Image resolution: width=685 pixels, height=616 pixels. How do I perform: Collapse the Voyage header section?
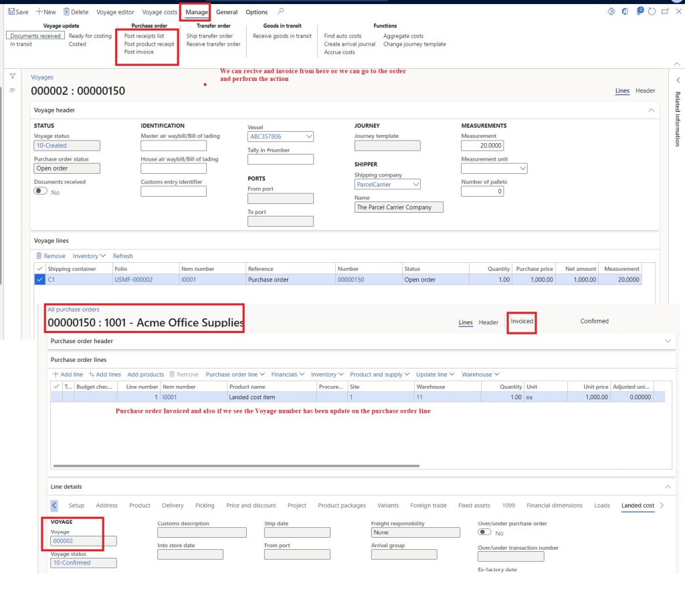tap(651, 110)
